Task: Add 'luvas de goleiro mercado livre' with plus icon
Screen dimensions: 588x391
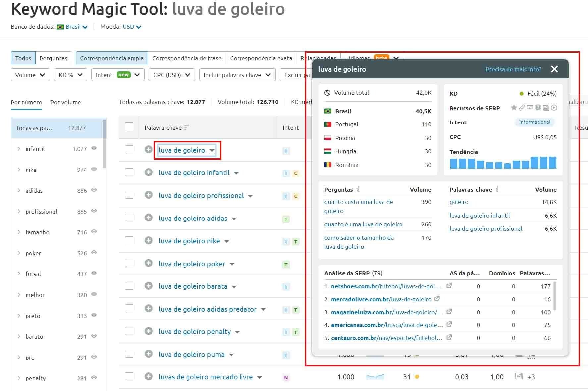Action: point(148,376)
